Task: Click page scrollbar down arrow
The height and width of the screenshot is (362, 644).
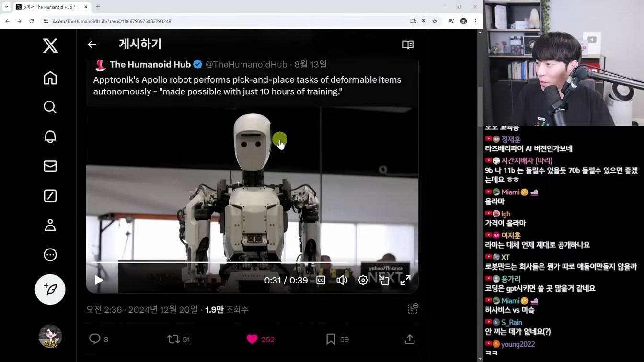Action: coord(480,359)
